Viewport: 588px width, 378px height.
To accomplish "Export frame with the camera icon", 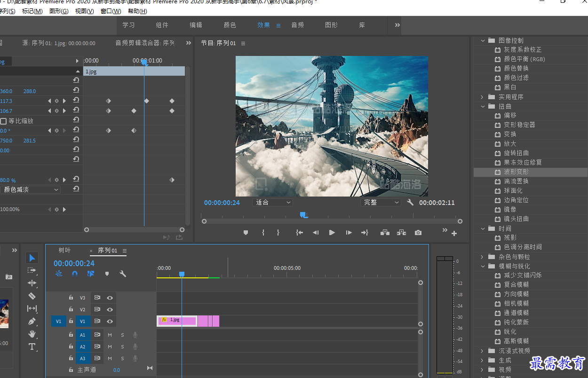I will pyautogui.click(x=418, y=232).
